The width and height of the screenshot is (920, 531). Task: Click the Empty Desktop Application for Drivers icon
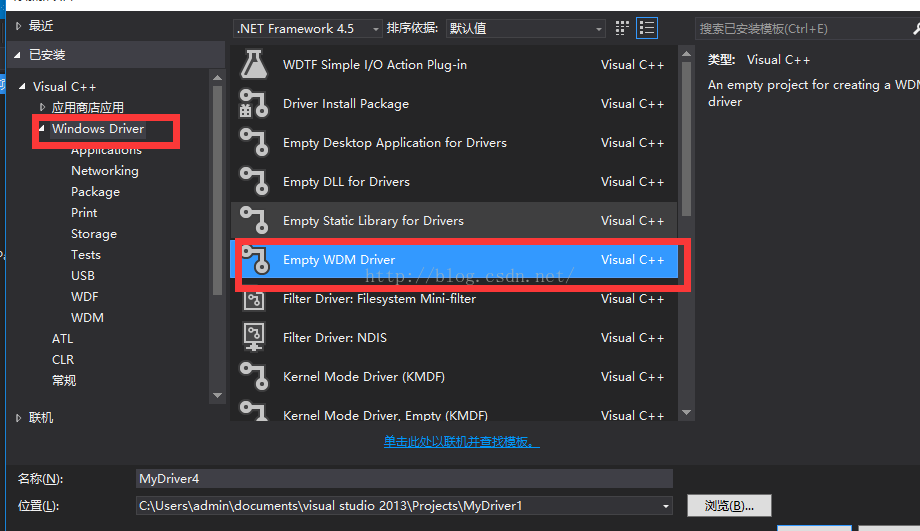(x=254, y=143)
